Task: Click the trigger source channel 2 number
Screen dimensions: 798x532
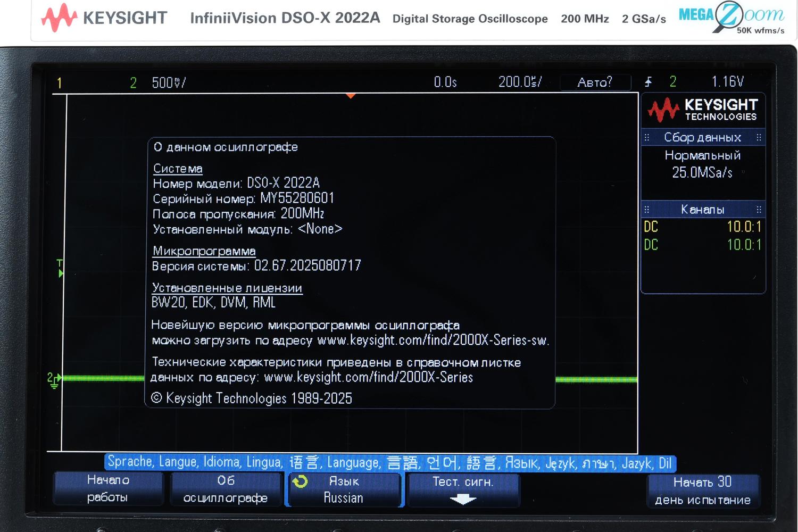Action: coord(673,81)
